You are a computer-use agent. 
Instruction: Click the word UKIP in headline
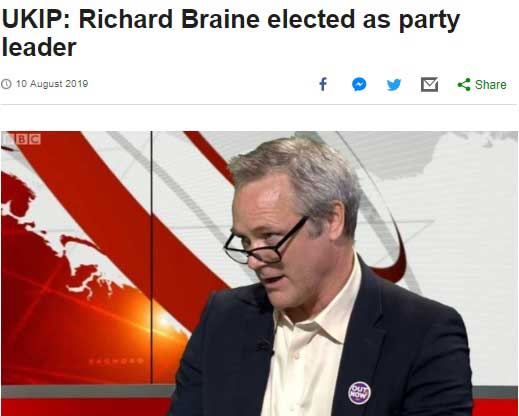pyautogui.click(x=36, y=19)
